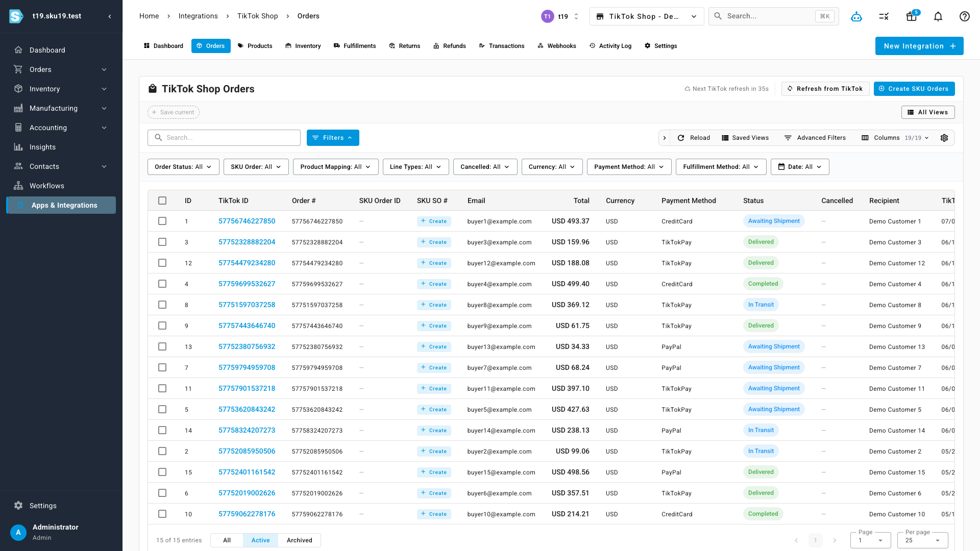
Task: Open the AI assistant robot icon
Action: click(x=856, y=16)
